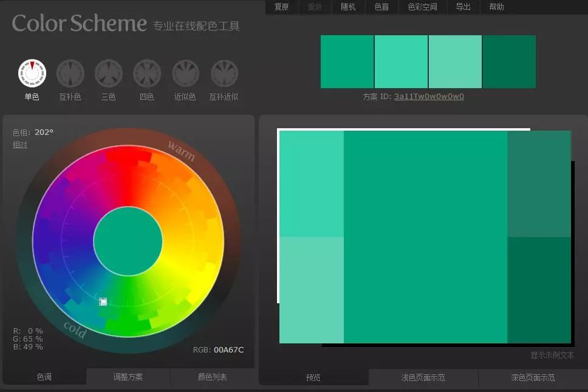Switch to the 深色页面示范 tab
Viewport: 588px width, 392px height.
(x=533, y=377)
